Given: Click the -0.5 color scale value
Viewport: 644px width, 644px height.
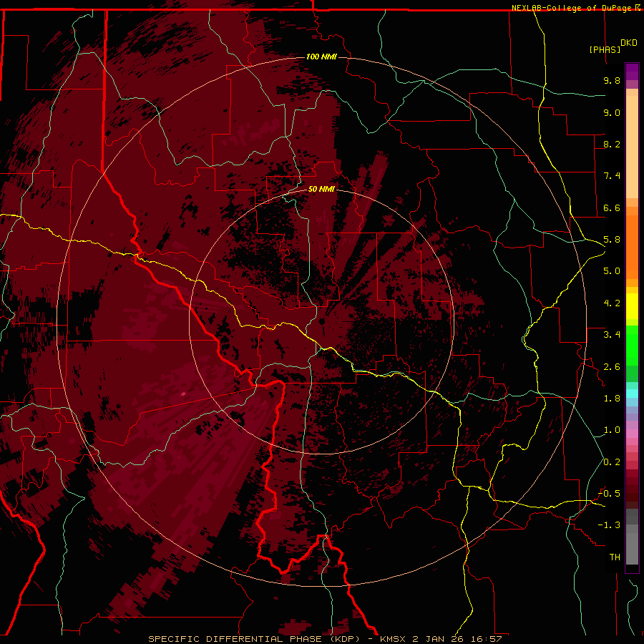Looking at the screenshot, I should tap(609, 494).
